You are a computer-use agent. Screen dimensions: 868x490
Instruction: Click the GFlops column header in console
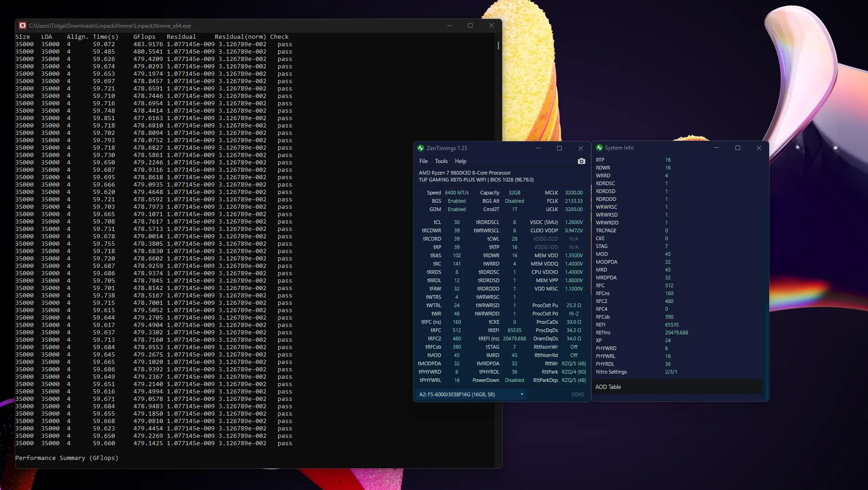(144, 37)
